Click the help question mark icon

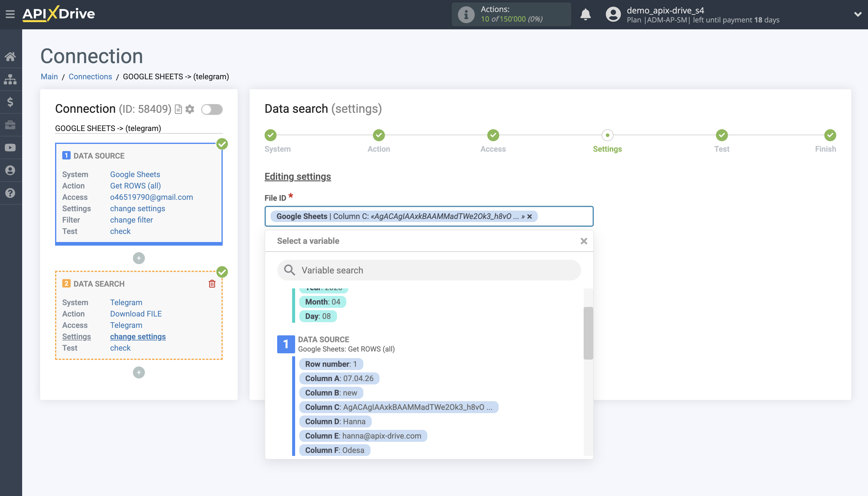coord(10,193)
